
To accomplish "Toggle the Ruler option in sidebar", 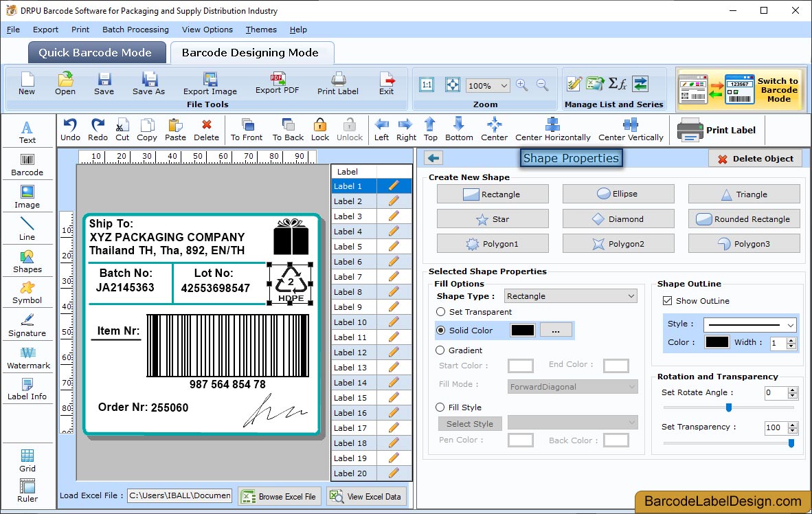I will pyautogui.click(x=27, y=491).
